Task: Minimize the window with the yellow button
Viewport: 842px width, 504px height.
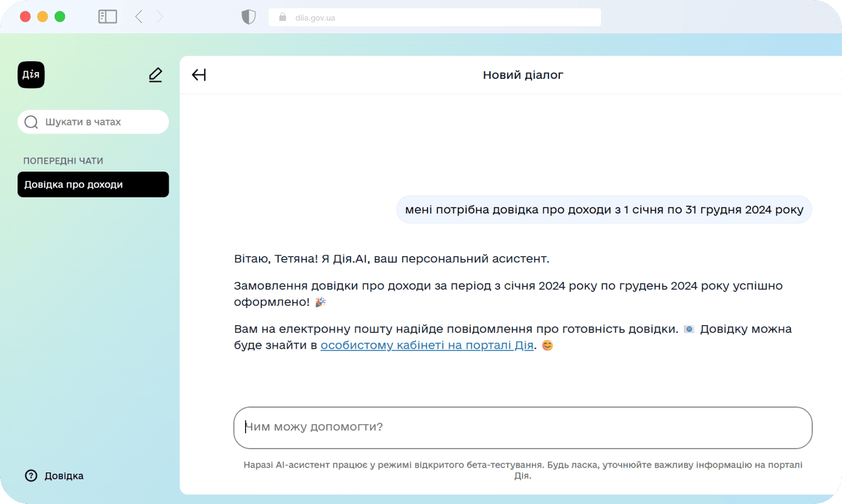Action: (x=42, y=17)
